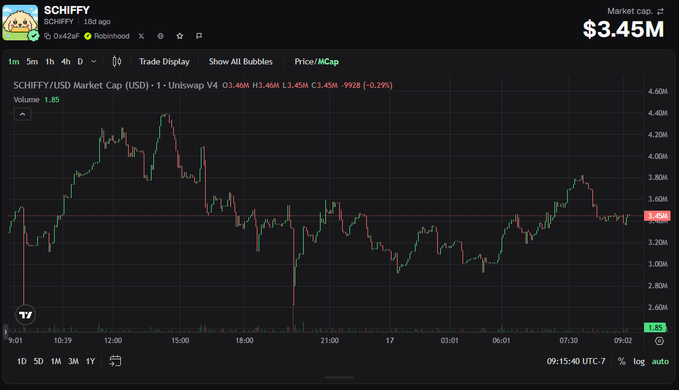This screenshot has width=679, height=390.
Task: Select the D daily interval
Action: coord(80,61)
